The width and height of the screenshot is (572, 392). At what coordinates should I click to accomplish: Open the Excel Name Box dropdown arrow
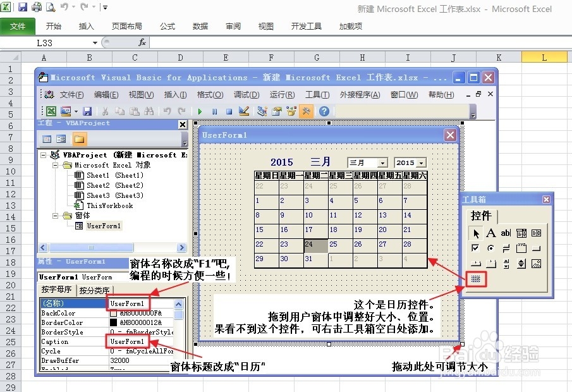(95, 43)
